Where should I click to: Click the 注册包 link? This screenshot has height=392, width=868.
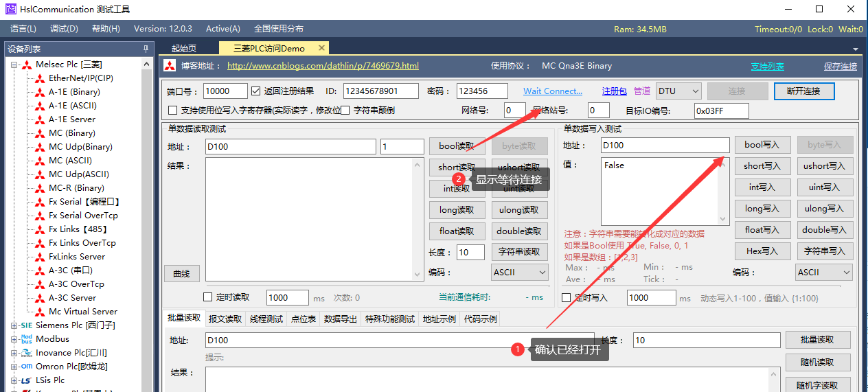[x=615, y=91]
